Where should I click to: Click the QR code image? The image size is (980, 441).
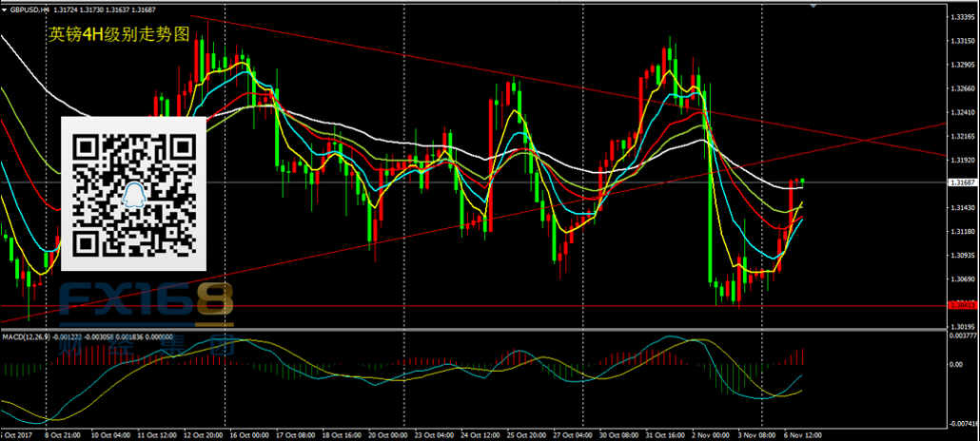[x=133, y=194]
